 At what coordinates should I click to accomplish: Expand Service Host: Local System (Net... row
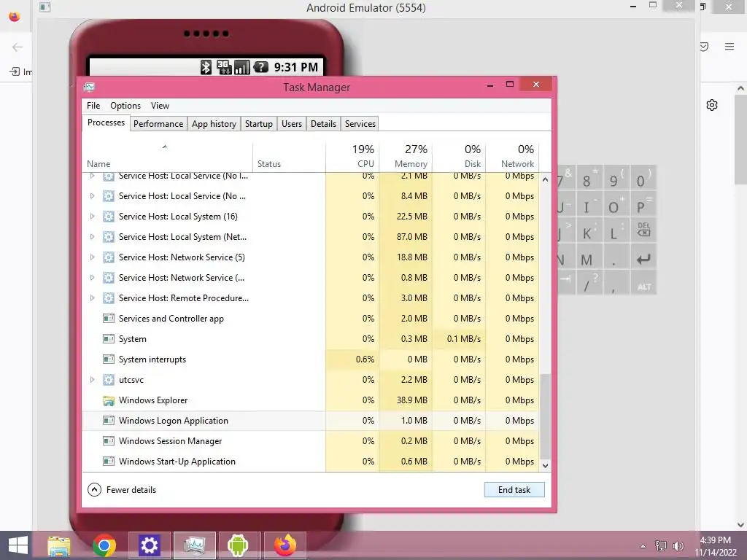pyautogui.click(x=92, y=237)
